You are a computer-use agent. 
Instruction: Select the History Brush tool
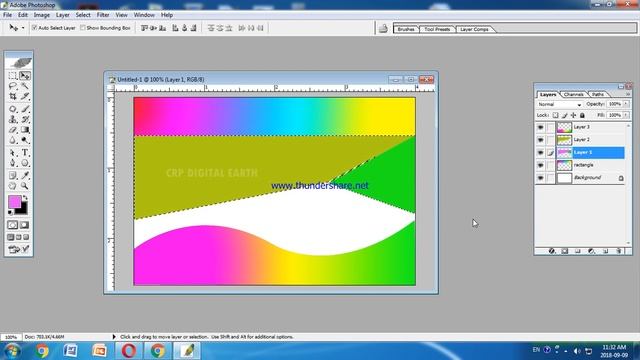coord(25,120)
